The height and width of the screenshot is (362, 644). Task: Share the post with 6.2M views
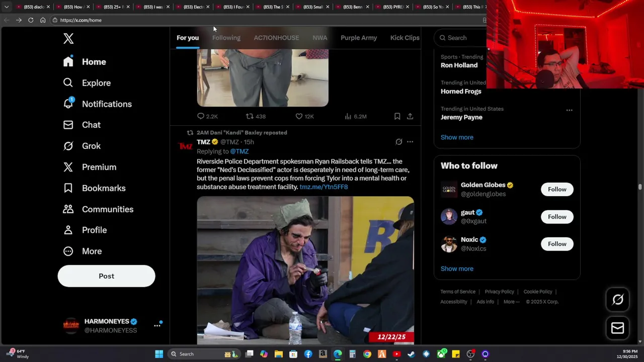click(410, 116)
